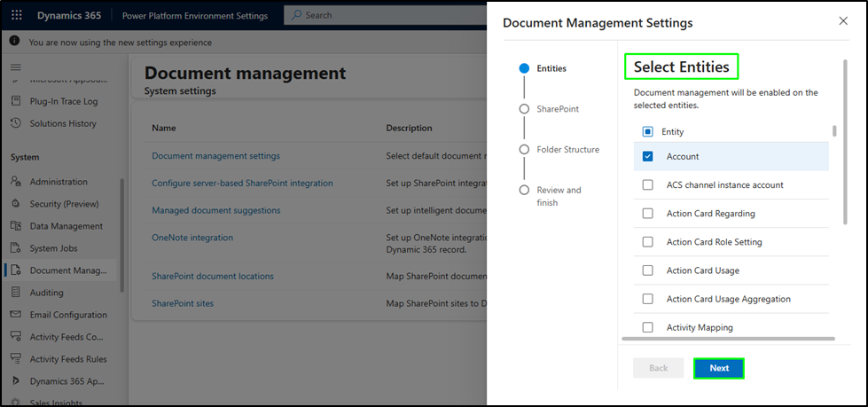Click the Email Configuration envelope icon
The image size is (868, 407).
pyautogui.click(x=16, y=315)
